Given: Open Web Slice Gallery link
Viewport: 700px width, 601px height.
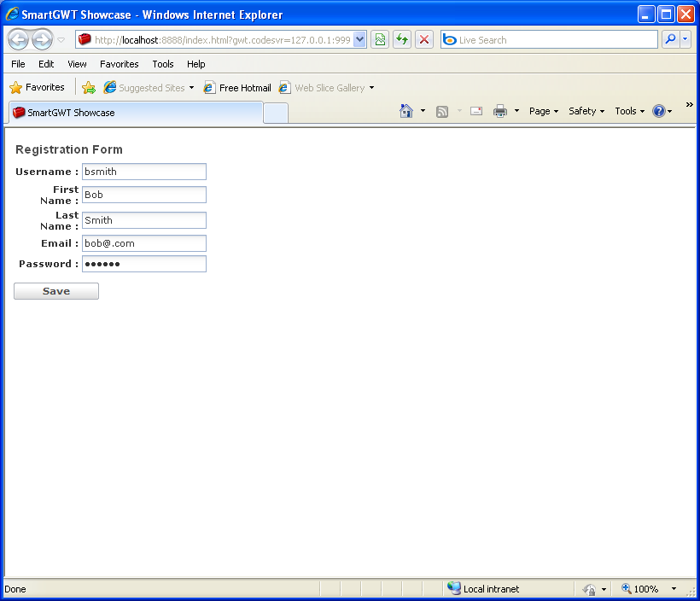Looking at the screenshot, I should (323, 88).
